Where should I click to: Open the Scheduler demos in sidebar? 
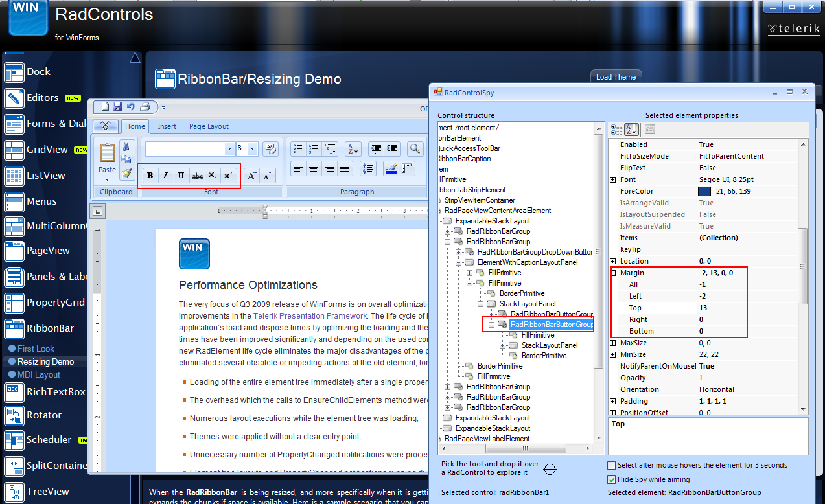49,440
